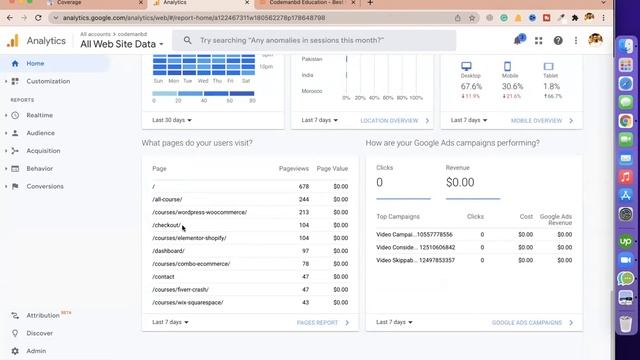
Task: Open the Google apps grid
Action: pos(538,40)
